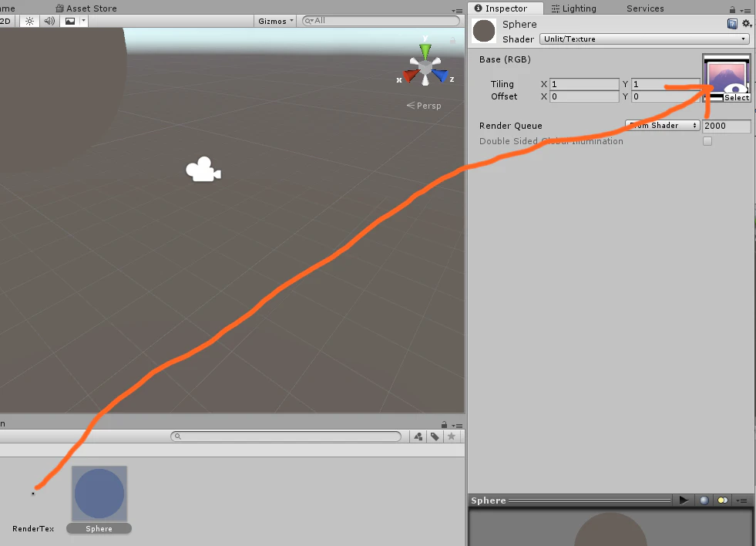756x546 pixels.
Task: Click the center cube of the scene gizmo
Action: [x=425, y=68]
